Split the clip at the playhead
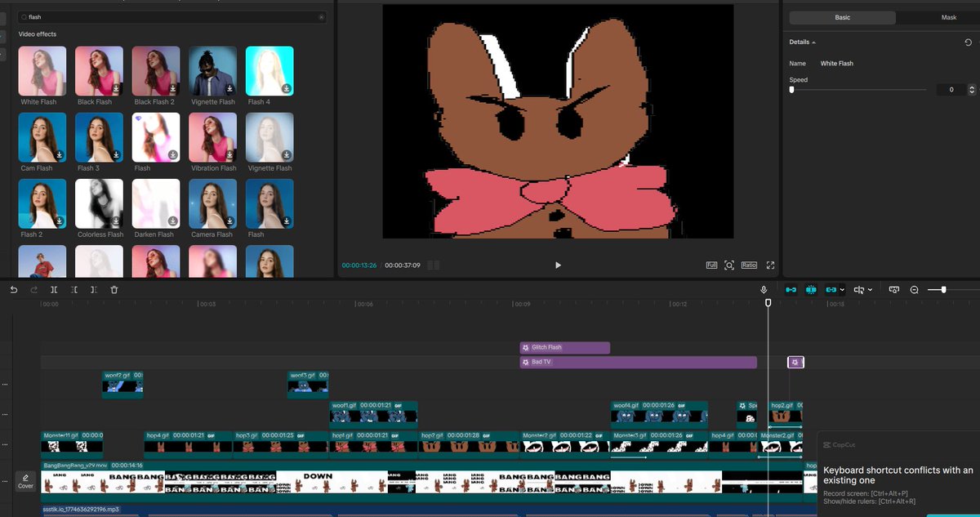 [x=54, y=290]
